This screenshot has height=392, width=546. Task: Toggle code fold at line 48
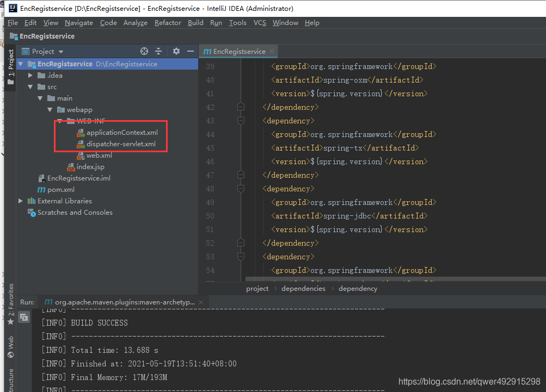[241, 189]
